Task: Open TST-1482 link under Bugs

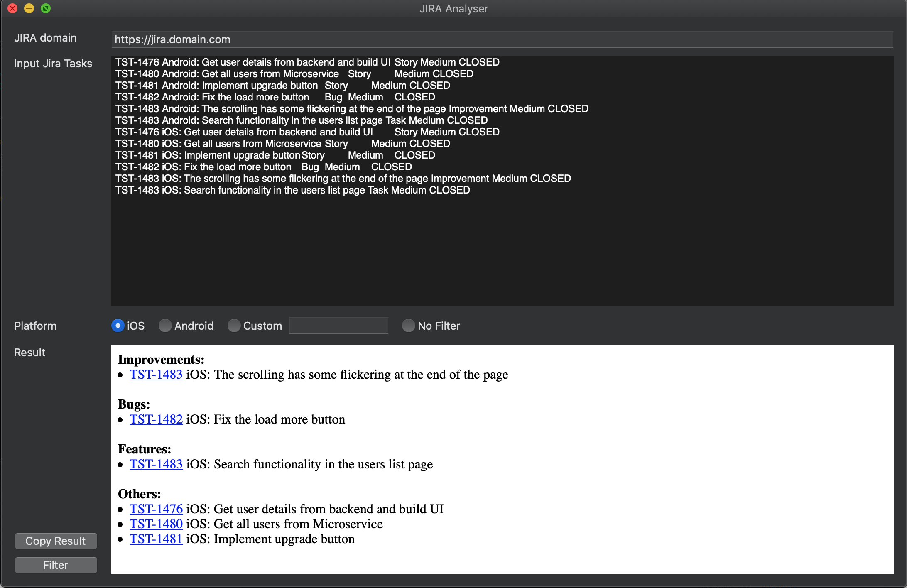Action: (156, 419)
